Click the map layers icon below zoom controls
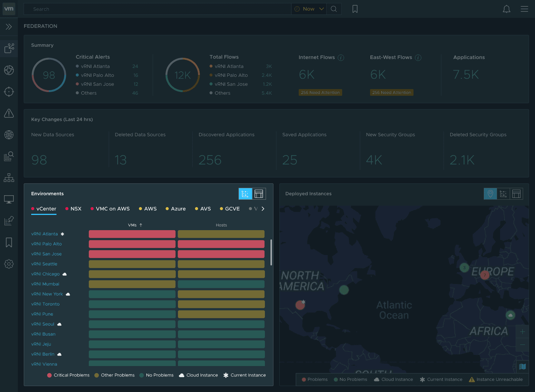This screenshot has height=392, width=535. [522, 366]
